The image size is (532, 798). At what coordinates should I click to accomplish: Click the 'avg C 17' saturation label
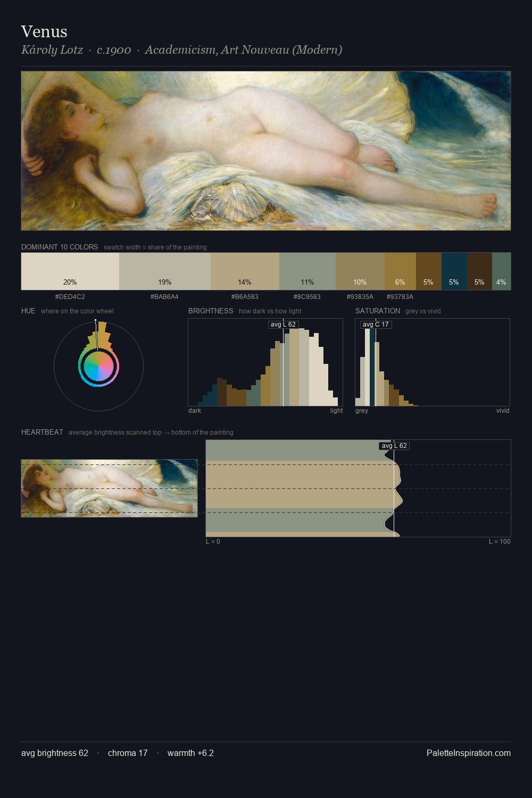click(x=376, y=325)
